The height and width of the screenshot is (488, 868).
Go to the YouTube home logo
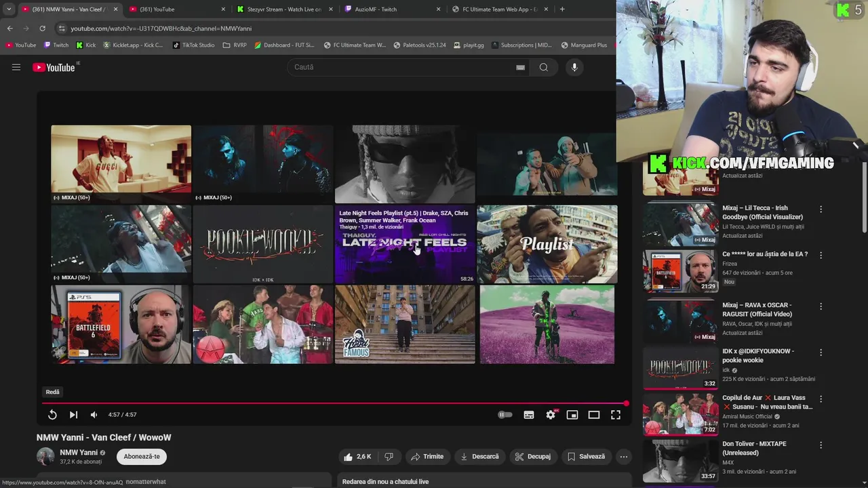pyautogui.click(x=54, y=67)
